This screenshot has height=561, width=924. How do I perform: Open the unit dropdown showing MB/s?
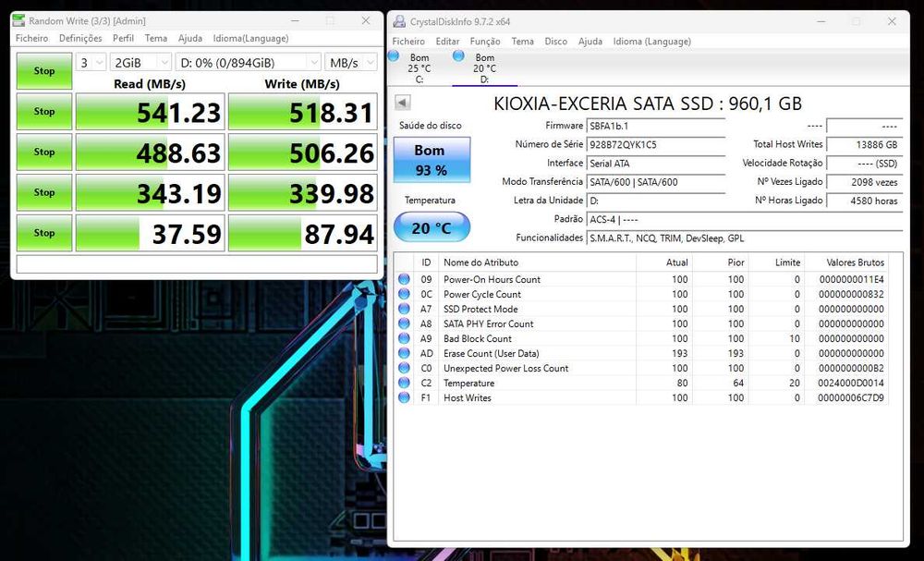point(351,63)
